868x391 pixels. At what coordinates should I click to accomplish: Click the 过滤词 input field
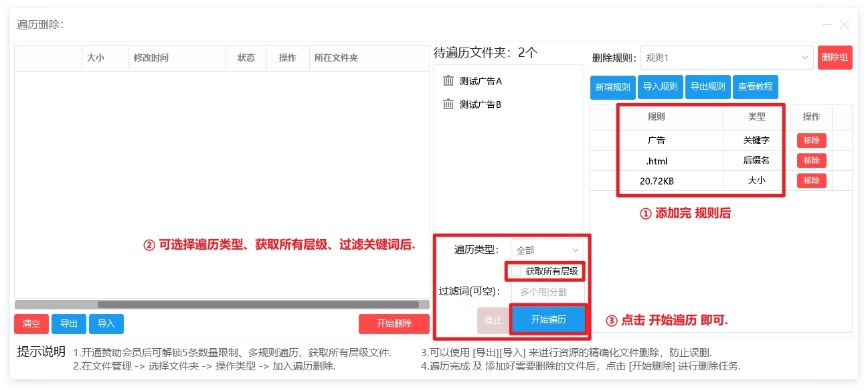click(x=547, y=292)
